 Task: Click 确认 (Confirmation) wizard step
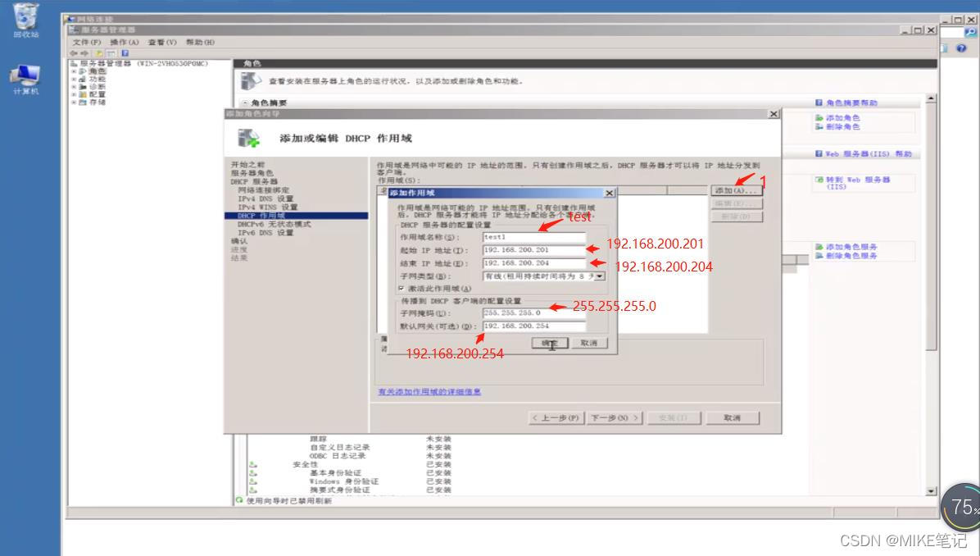point(239,241)
